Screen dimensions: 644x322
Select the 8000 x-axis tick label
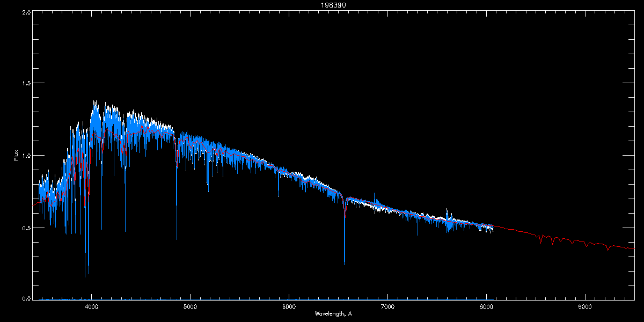point(486,306)
